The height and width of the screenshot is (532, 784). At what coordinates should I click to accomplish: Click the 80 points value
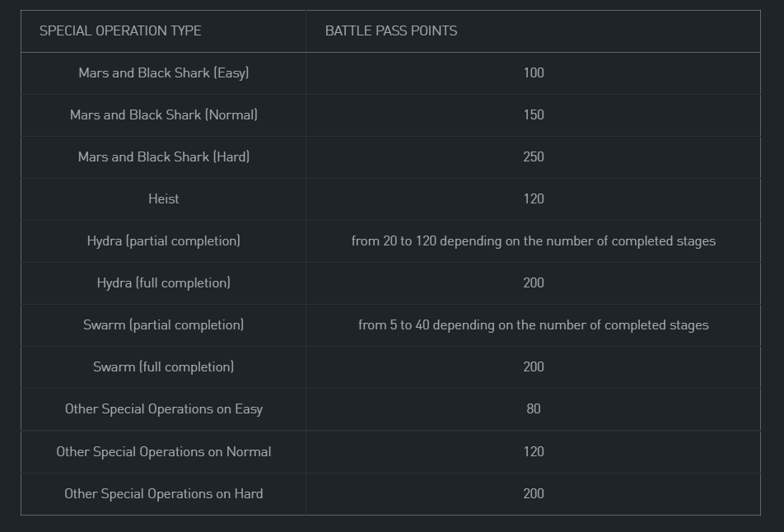coord(534,408)
